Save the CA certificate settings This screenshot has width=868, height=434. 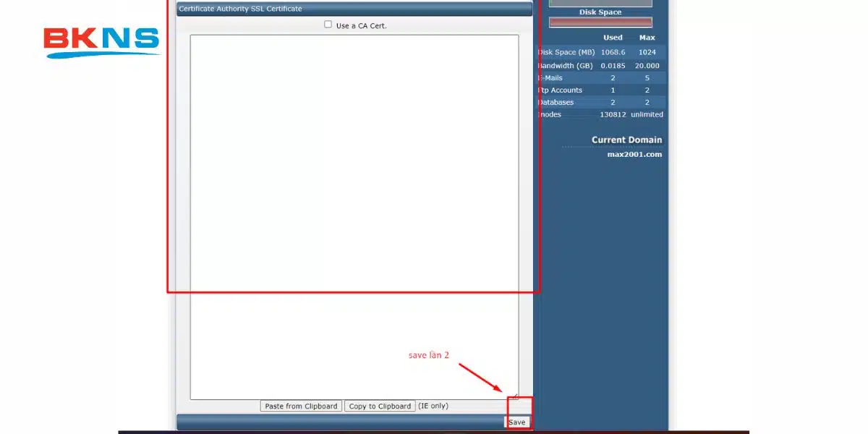coord(516,422)
